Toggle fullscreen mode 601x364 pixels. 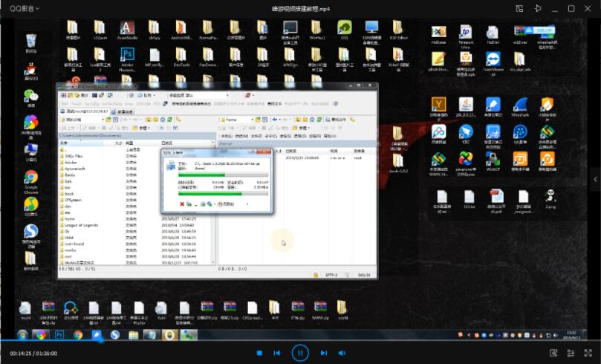tap(588, 353)
